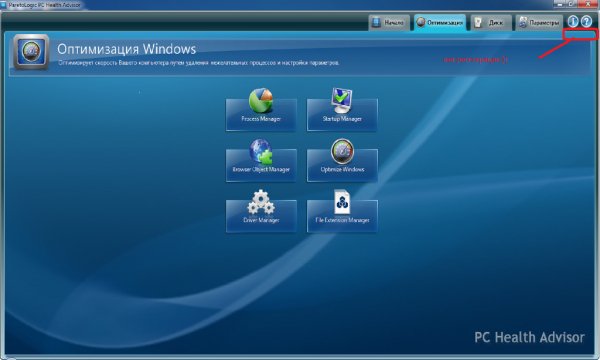Click the ParetoLogic title bar app icon
Image resolution: width=600 pixels, height=360 pixels.
pyautogui.click(x=3, y=5)
